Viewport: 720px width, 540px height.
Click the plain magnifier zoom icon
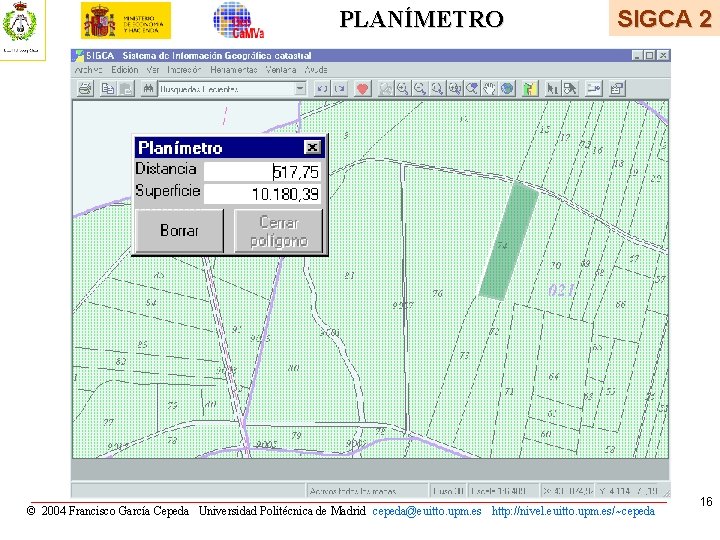pos(437,89)
